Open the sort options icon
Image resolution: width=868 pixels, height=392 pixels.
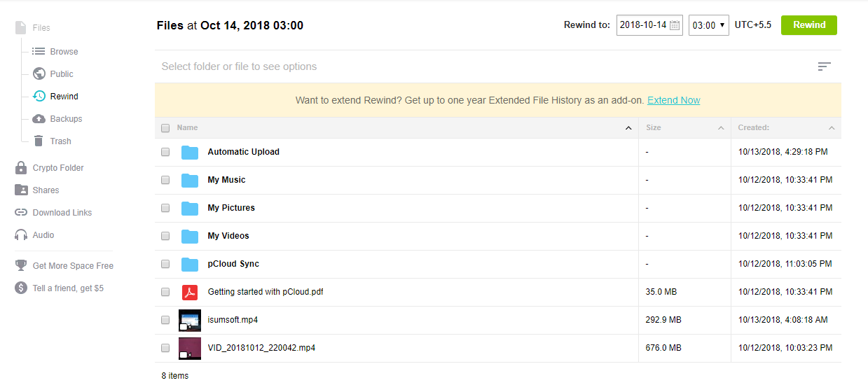click(x=824, y=66)
